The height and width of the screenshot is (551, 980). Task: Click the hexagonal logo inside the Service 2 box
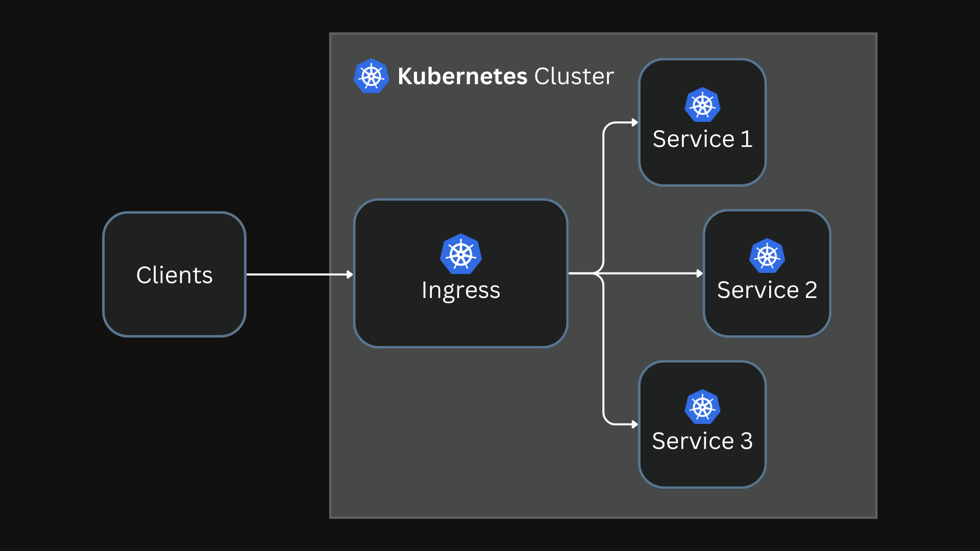(766, 255)
